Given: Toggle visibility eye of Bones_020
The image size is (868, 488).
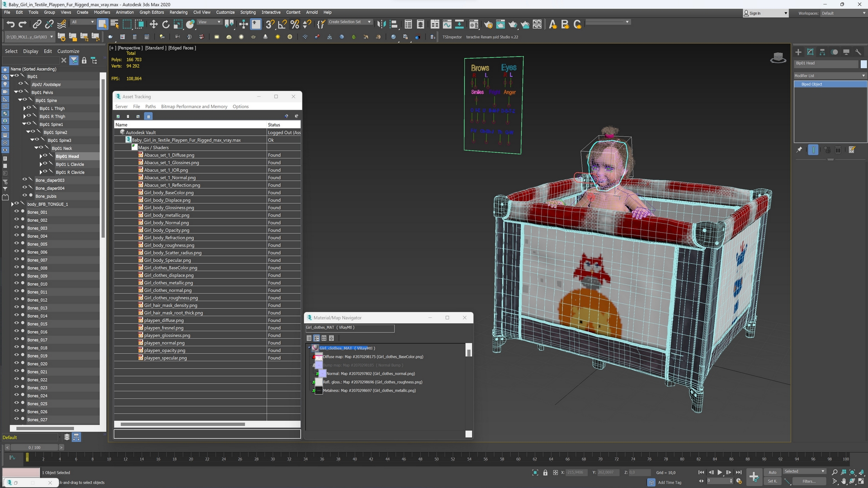Looking at the screenshot, I should 17,363.
